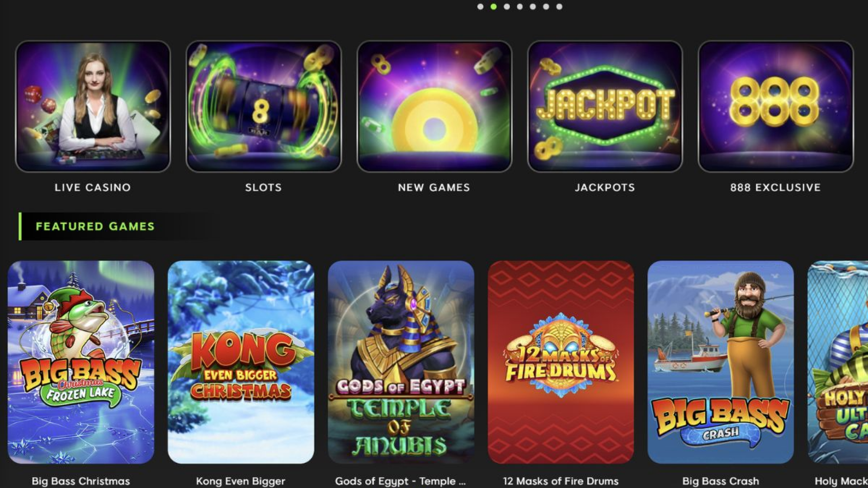The width and height of the screenshot is (868, 488).
Task: Open the Jackpots category tile
Action: pos(605,106)
